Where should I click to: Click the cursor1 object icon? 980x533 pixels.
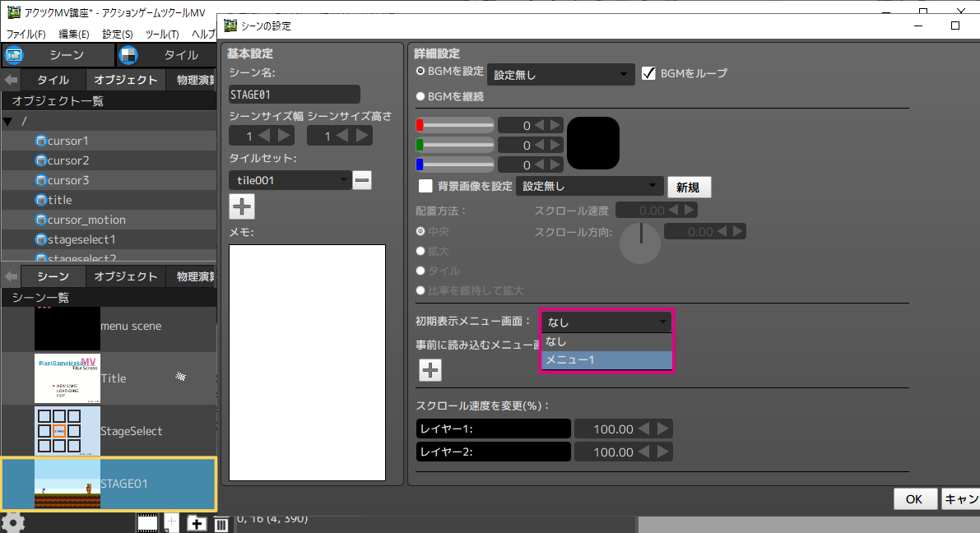tap(41, 141)
